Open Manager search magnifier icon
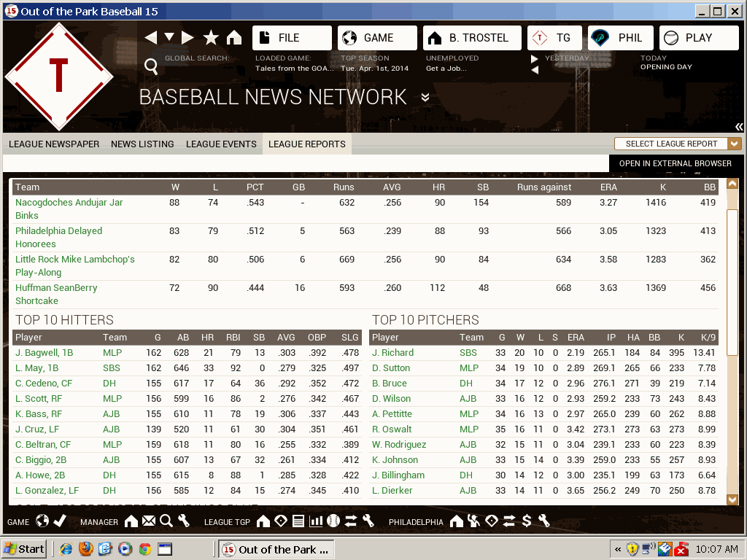 coord(166,521)
